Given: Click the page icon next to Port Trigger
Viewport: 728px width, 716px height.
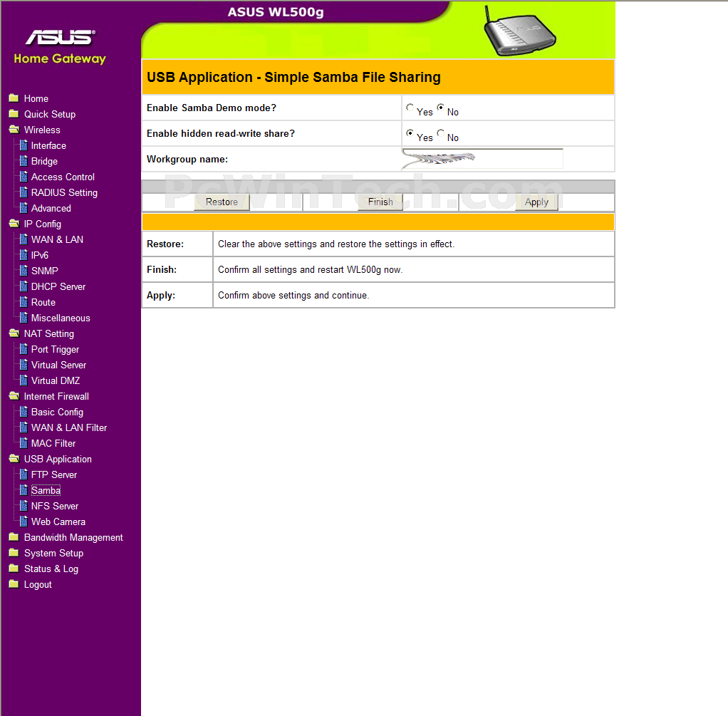Looking at the screenshot, I should [x=24, y=349].
